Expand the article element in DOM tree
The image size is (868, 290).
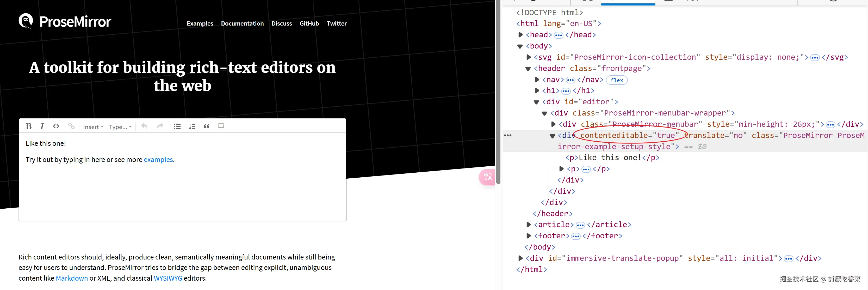click(528, 225)
